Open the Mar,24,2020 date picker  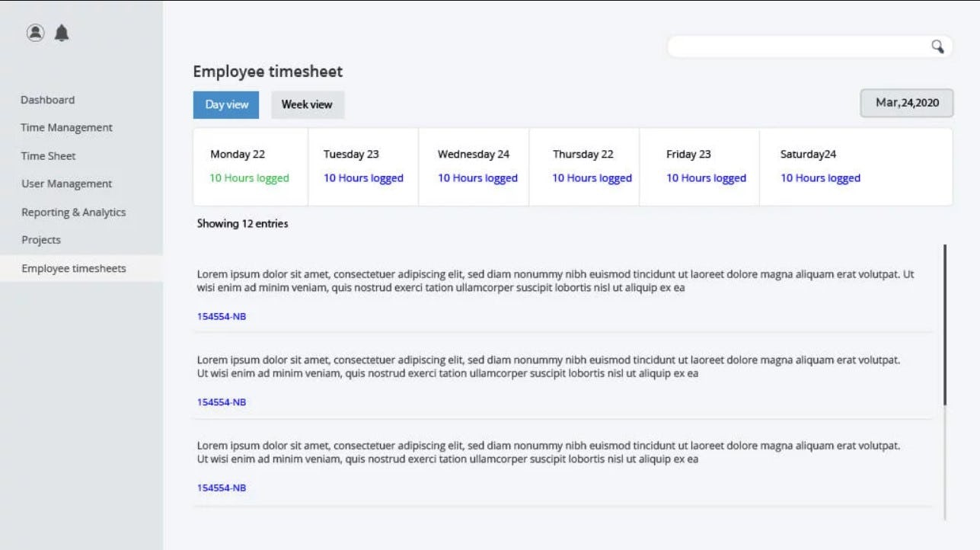[906, 103]
